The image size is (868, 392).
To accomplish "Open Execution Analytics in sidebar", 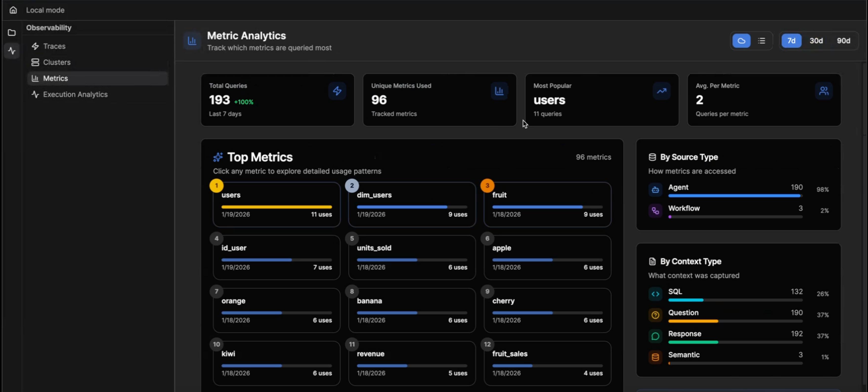I will click(75, 95).
